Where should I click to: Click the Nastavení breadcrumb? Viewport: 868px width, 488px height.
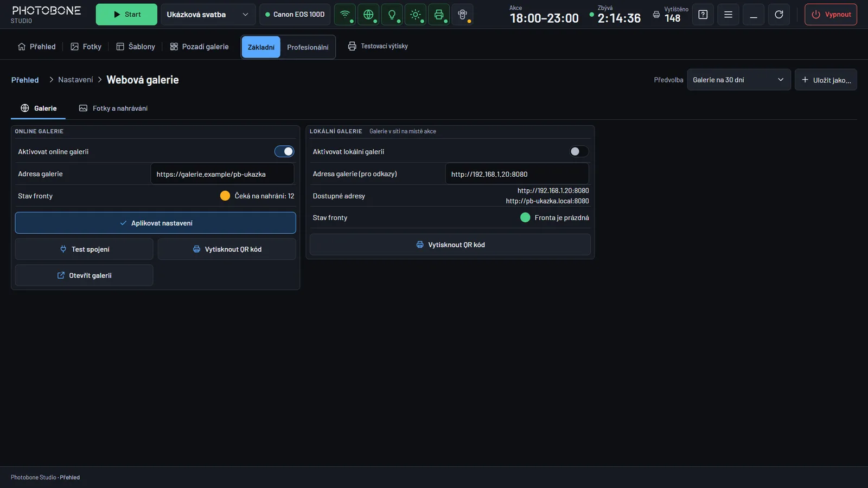click(75, 80)
